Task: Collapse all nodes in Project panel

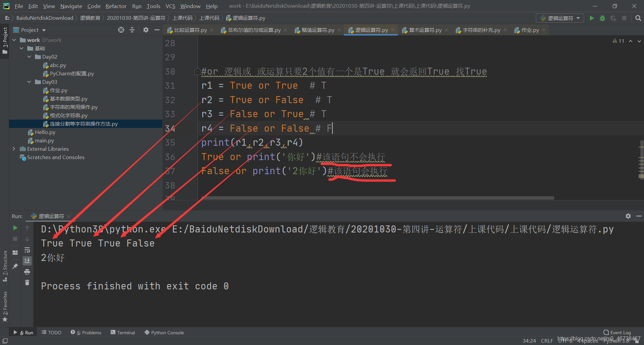Action: pyautogui.click(x=132, y=30)
